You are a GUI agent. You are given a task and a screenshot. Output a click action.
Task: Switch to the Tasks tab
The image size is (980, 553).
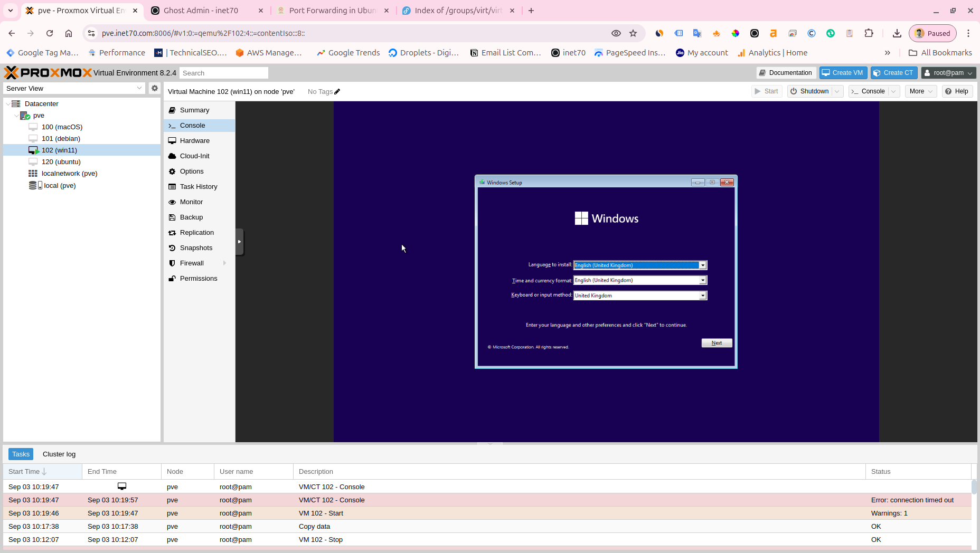(x=21, y=454)
